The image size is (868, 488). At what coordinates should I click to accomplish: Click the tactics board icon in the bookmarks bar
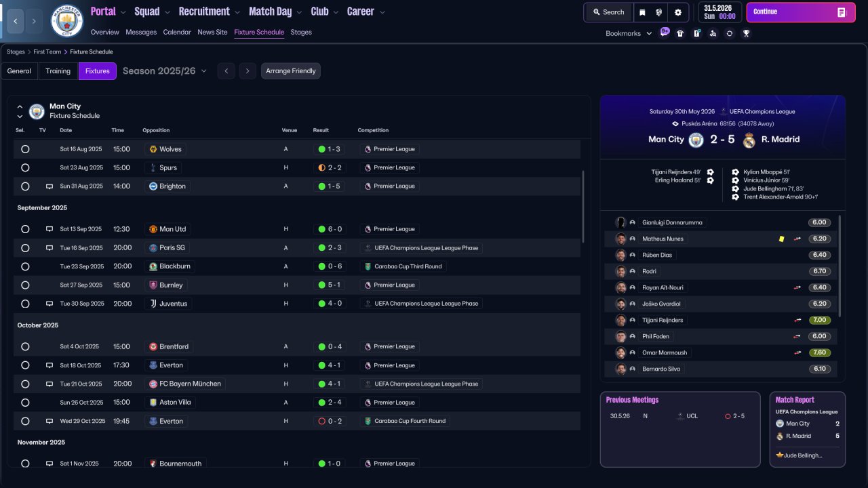coord(696,33)
